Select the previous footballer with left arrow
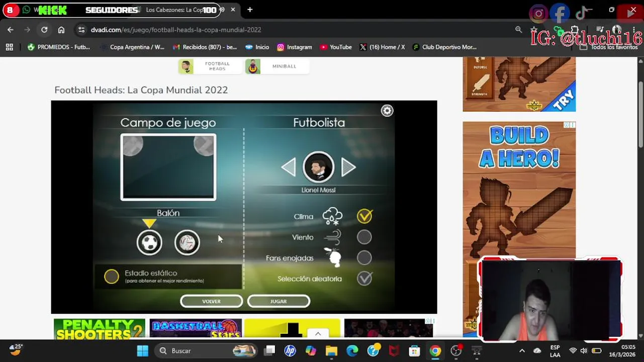644x362 pixels. coord(289,167)
